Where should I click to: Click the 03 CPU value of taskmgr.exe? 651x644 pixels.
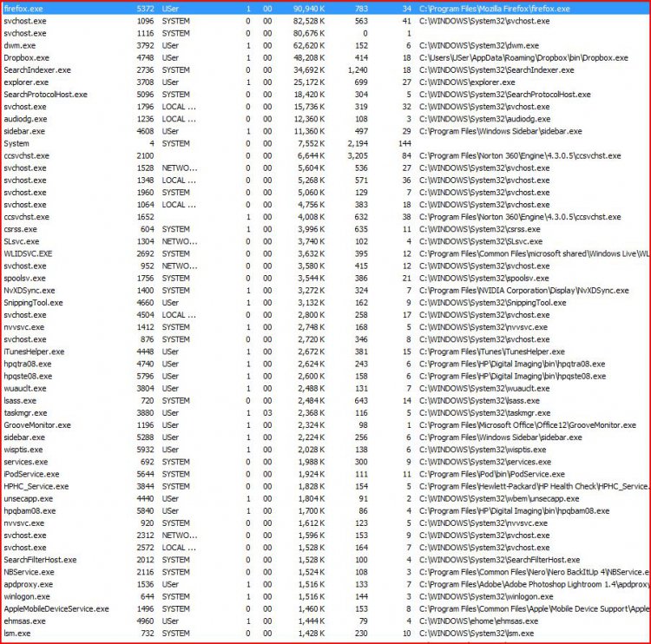(267, 413)
